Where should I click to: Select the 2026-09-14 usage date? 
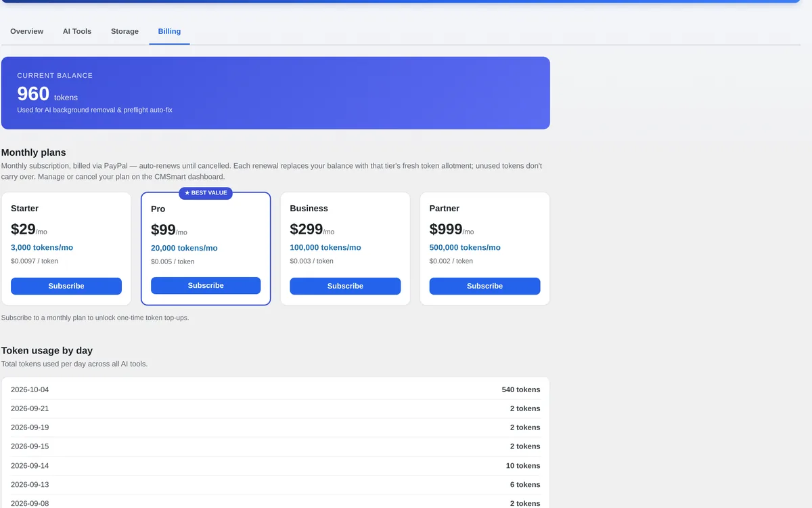tap(30, 466)
